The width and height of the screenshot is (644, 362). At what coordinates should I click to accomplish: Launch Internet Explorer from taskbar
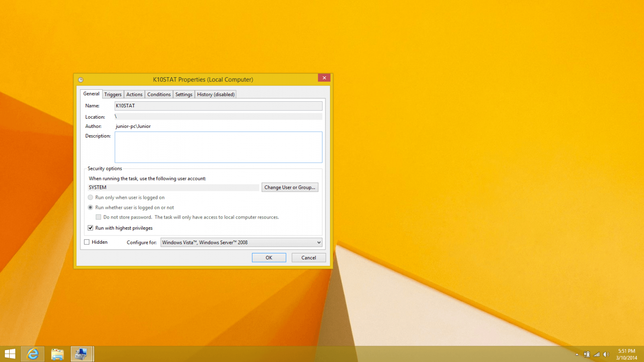tap(33, 354)
